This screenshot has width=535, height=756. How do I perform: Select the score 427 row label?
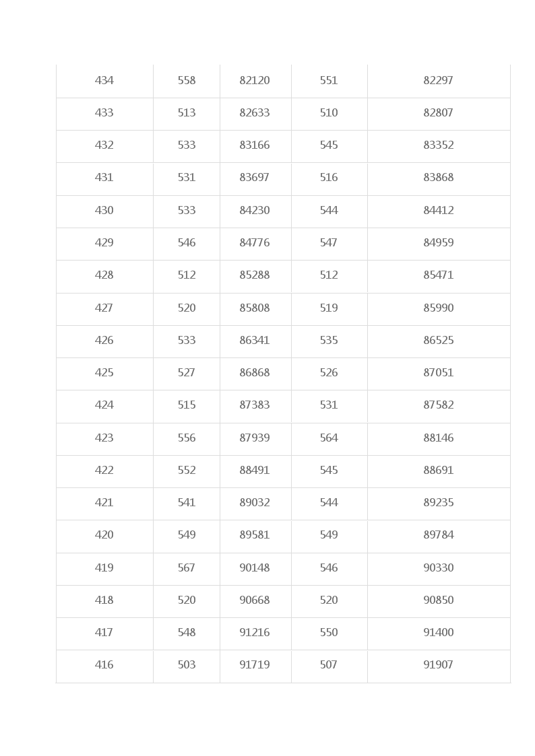click(x=104, y=308)
